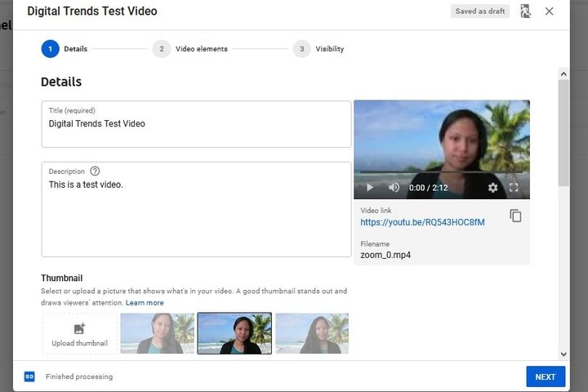The width and height of the screenshot is (588, 392).
Task: Play the video preview
Action: [370, 187]
